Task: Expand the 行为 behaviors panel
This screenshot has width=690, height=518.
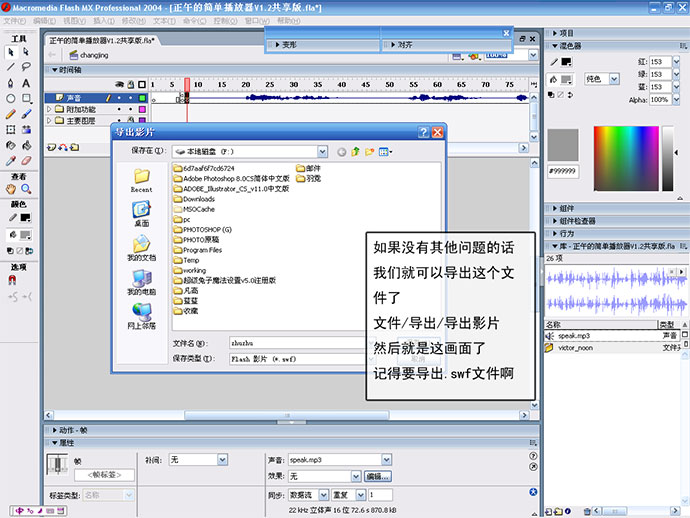Action: (555, 234)
